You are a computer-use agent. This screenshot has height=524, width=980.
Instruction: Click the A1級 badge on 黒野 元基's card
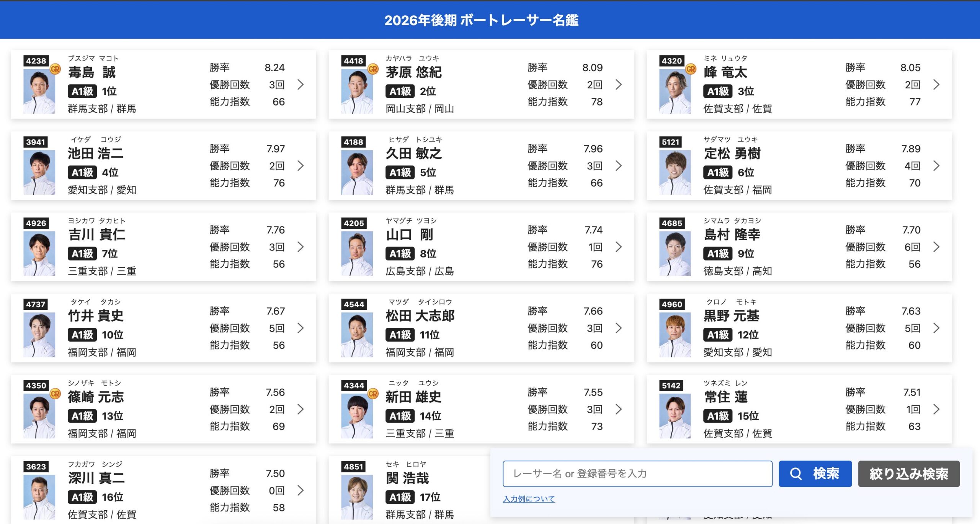[718, 335]
